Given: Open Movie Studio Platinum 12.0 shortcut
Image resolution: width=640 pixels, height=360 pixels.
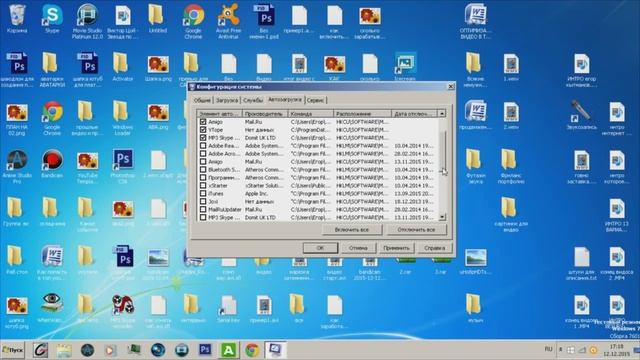Looking at the screenshot, I should 87,21.
